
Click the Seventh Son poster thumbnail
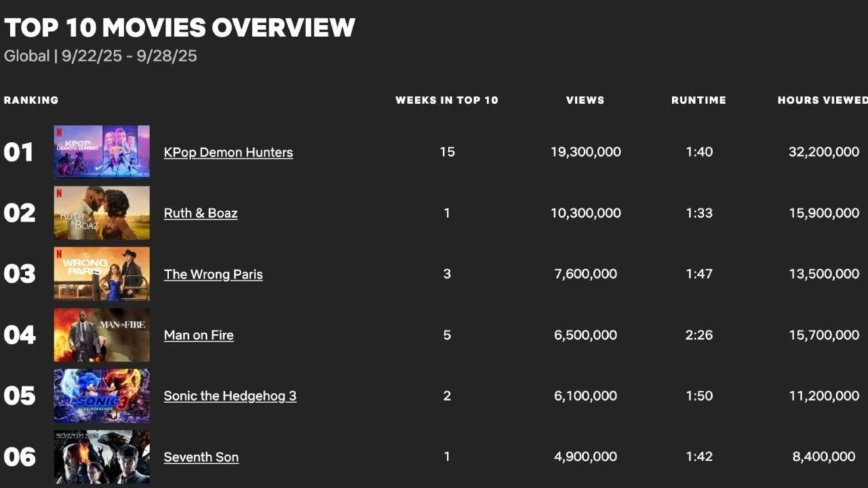point(102,457)
